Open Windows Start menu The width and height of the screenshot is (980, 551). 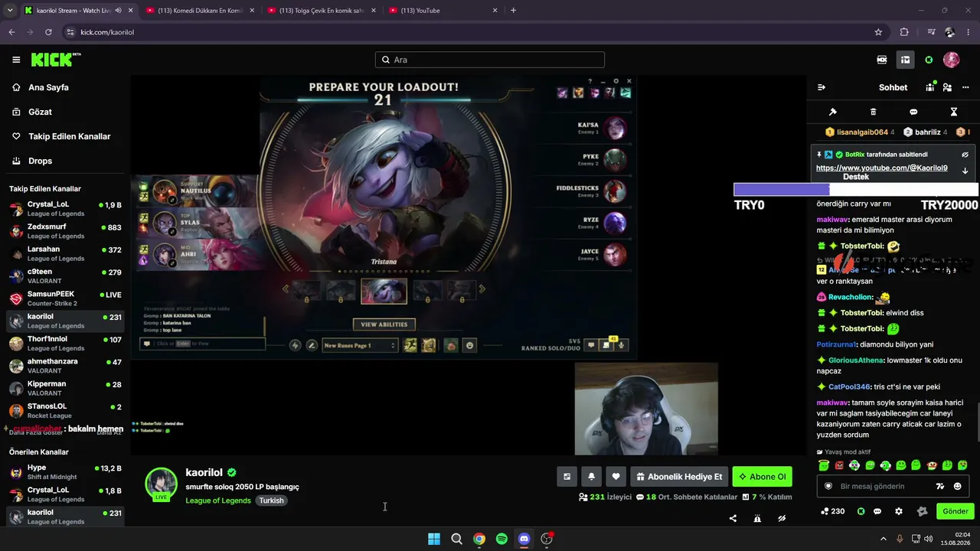(434, 539)
